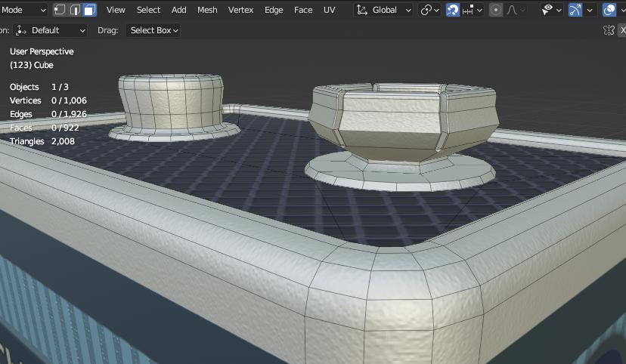This screenshot has width=626, height=364.
Task: Open the Global transform orientation dropdown
Action: 384,10
